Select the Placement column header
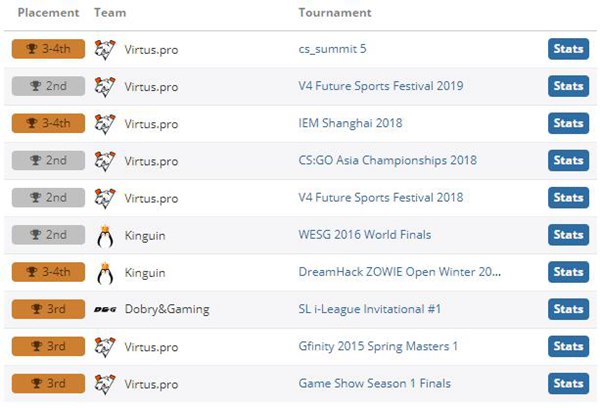 point(49,13)
